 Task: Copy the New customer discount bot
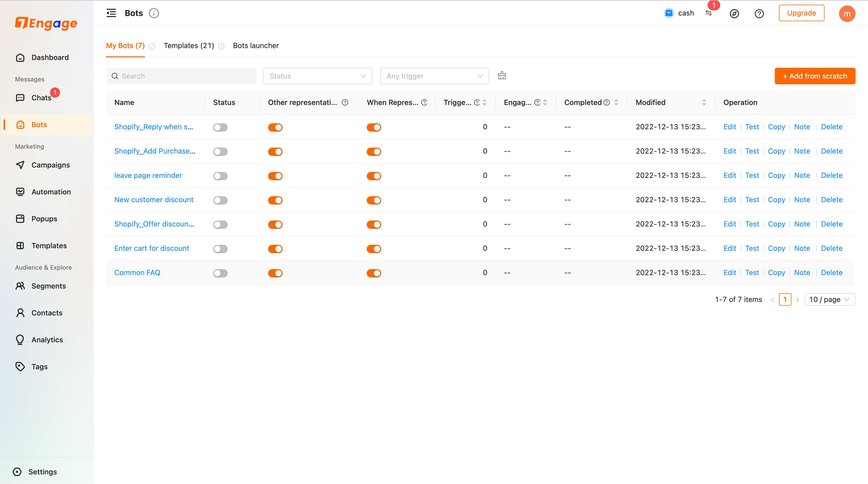pyautogui.click(x=776, y=200)
